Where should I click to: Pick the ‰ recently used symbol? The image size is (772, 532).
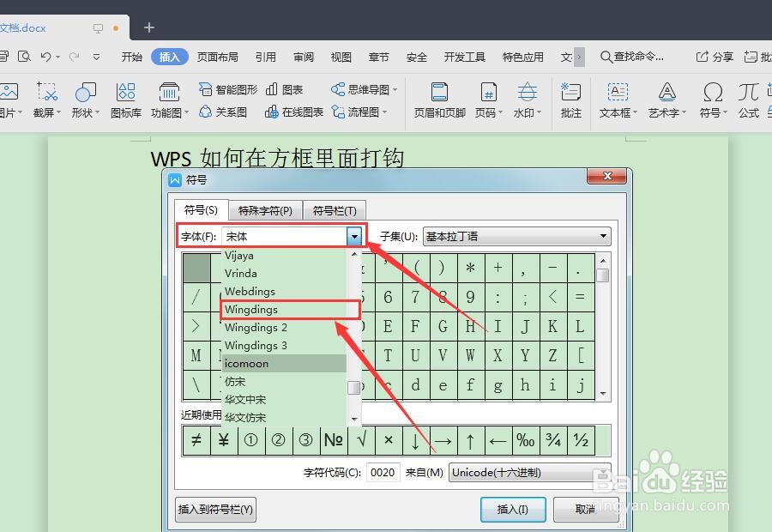(x=526, y=440)
